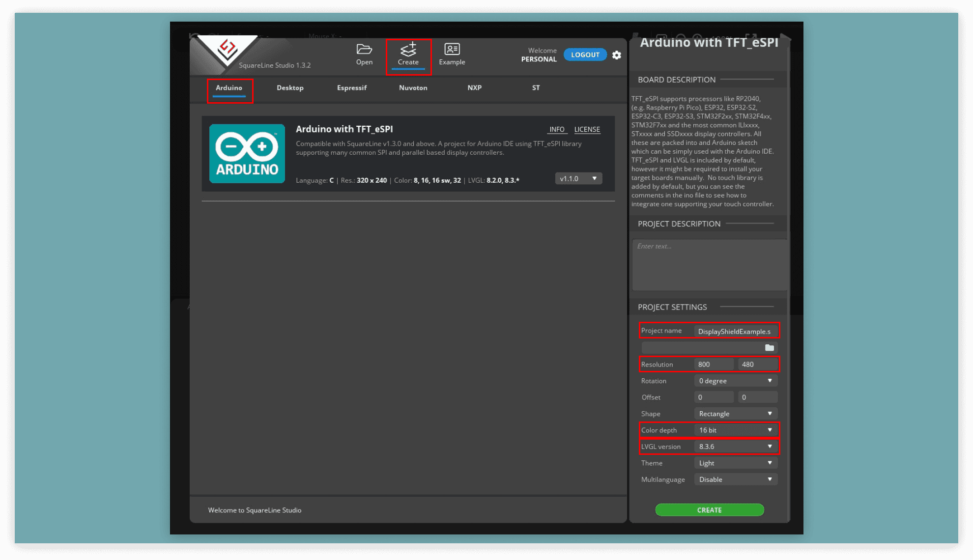
Task: Select the NXP tab
Action: click(474, 87)
